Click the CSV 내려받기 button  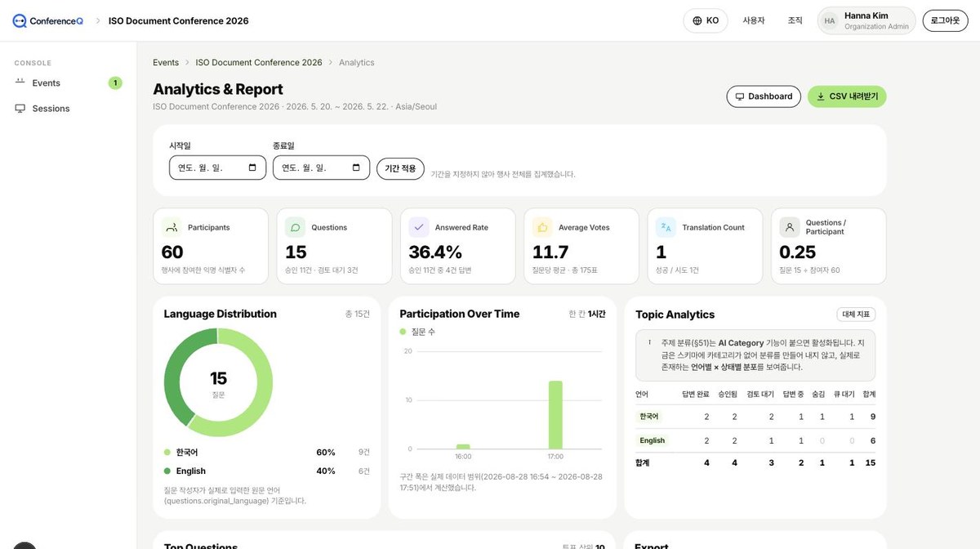point(847,96)
